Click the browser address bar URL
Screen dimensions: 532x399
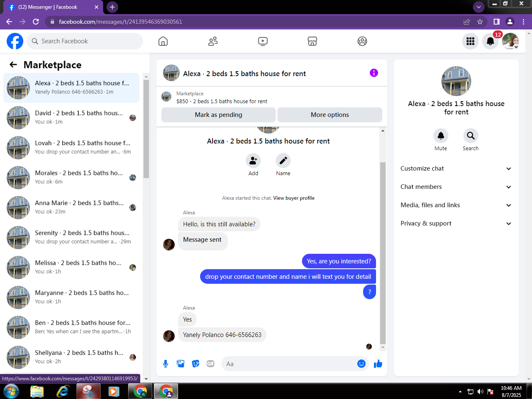point(120,22)
